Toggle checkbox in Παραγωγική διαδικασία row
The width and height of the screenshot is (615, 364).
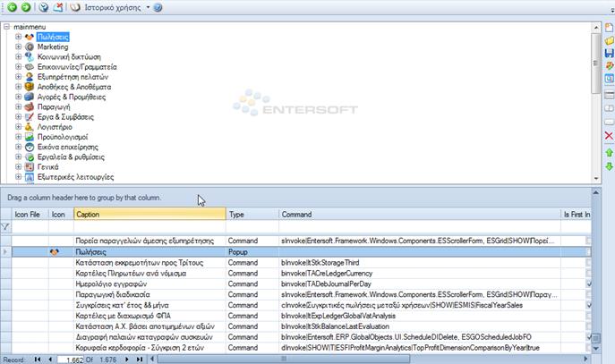point(589,294)
